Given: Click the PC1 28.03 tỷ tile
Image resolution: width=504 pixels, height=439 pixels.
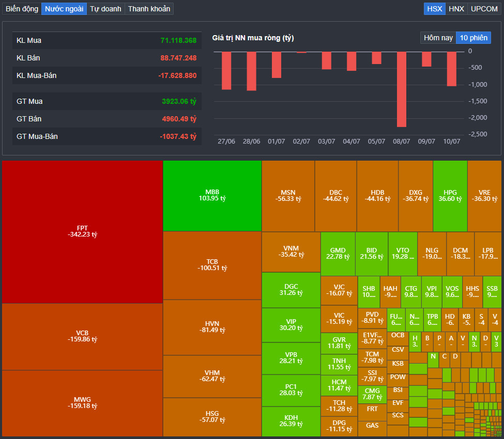Looking at the screenshot, I should pyautogui.click(x=291, y=390).
